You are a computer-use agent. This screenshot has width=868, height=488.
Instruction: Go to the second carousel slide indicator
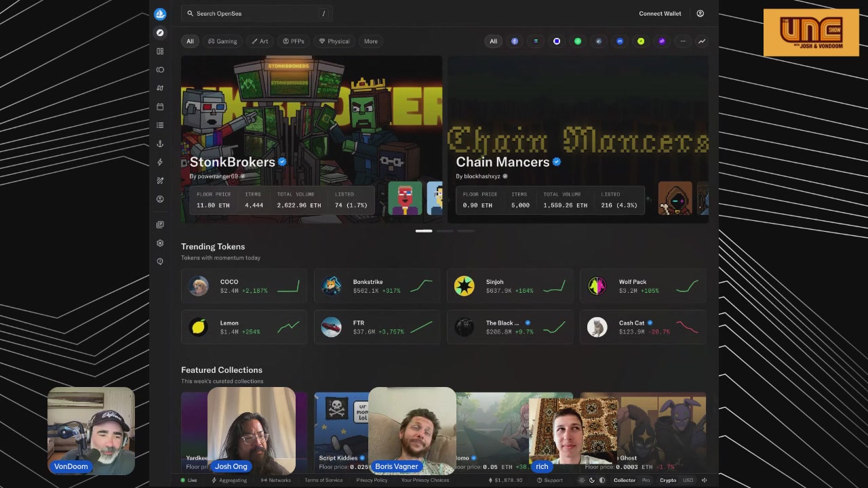coord(445,231)
